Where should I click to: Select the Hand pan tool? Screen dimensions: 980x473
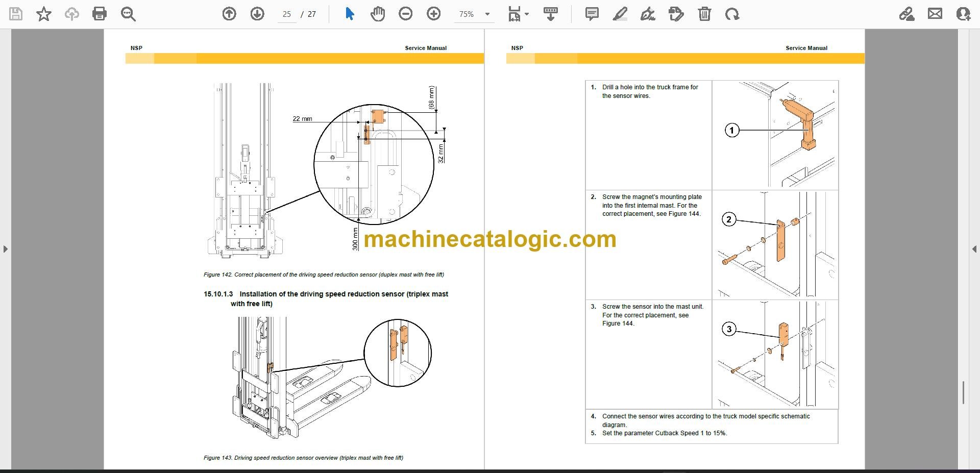378,14
